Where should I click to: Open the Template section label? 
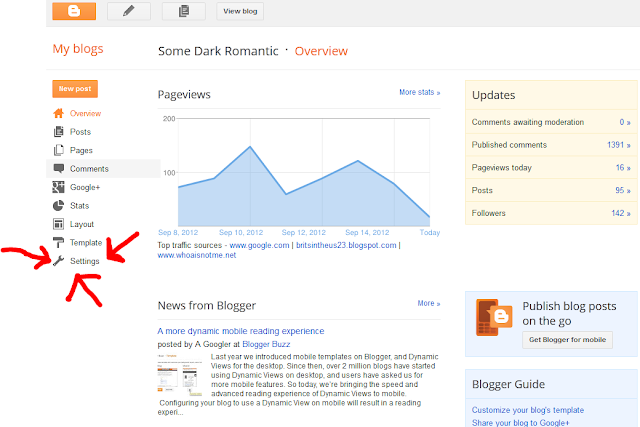(86, 242)
